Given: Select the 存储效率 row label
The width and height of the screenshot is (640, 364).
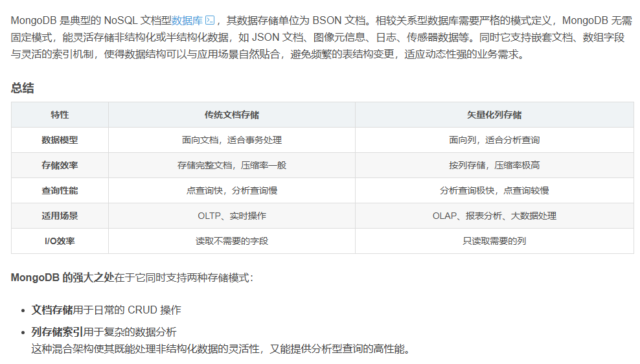Looking at the screenshot, I should pyautogui.click(x=60, y=165).
